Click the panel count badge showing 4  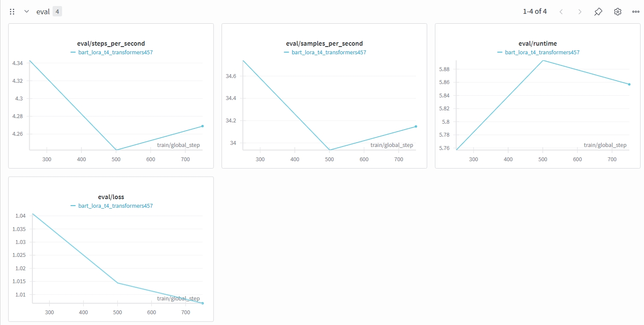(x=57, y=12)
